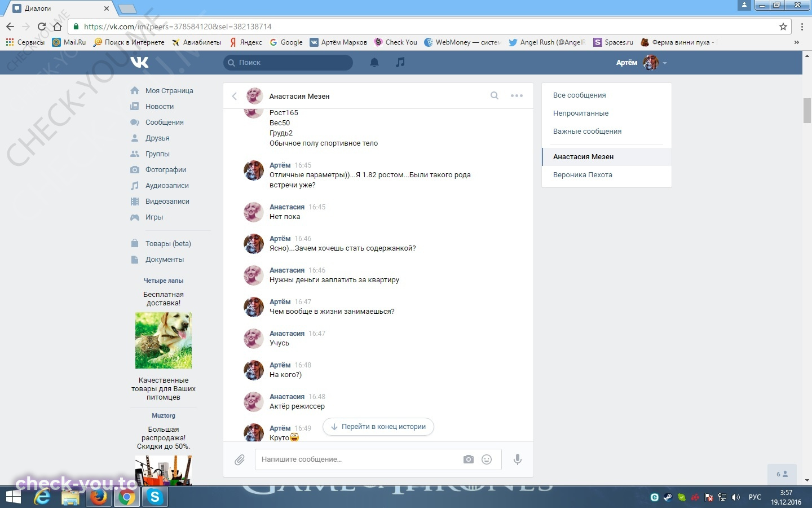The image size is (812, 508).
Task: Open Фотографии section
Action: [x=158, y=170]
